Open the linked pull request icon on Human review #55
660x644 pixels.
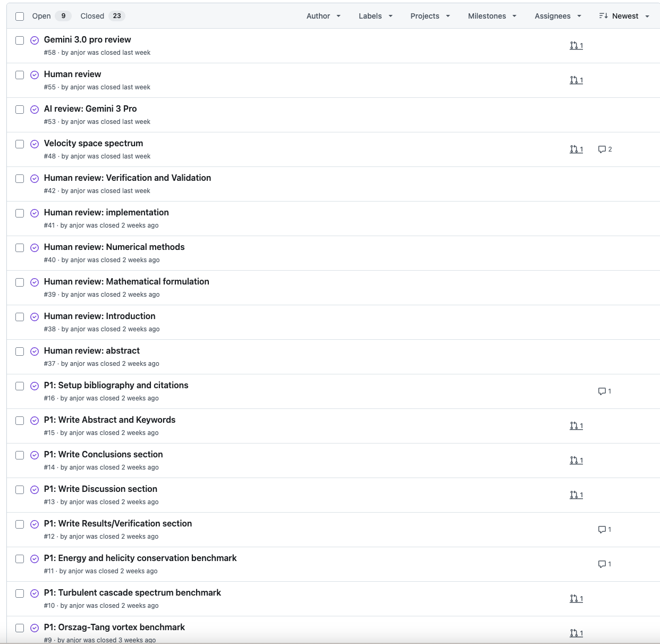pyautogui.click(x=576, y=80)
